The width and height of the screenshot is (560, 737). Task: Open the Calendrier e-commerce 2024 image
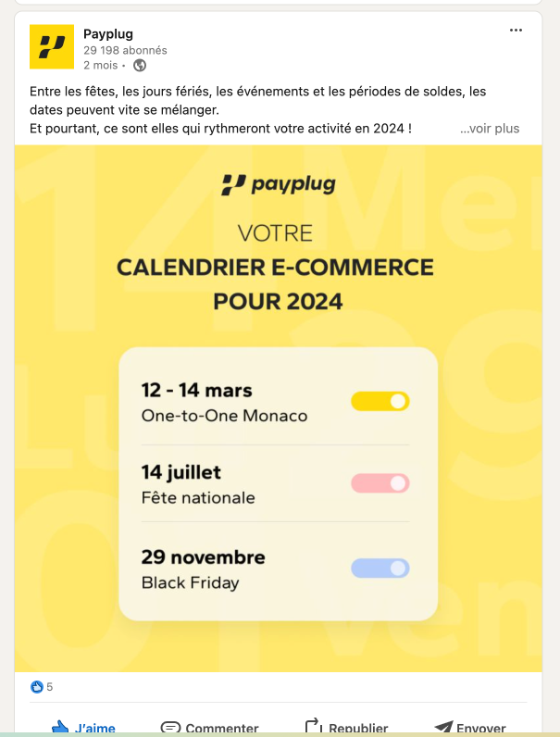pyautogui.click(x=278, y=408)
